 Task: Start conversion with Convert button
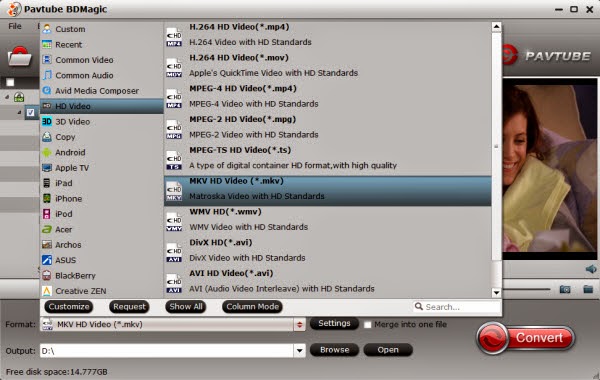tap(526, 338)
